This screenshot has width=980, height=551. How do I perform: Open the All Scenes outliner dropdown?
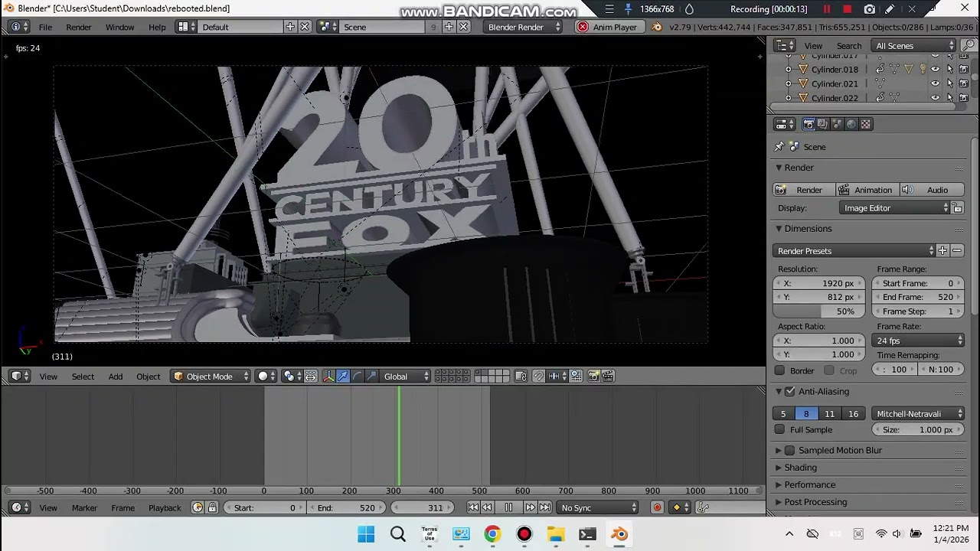(915, 46)
